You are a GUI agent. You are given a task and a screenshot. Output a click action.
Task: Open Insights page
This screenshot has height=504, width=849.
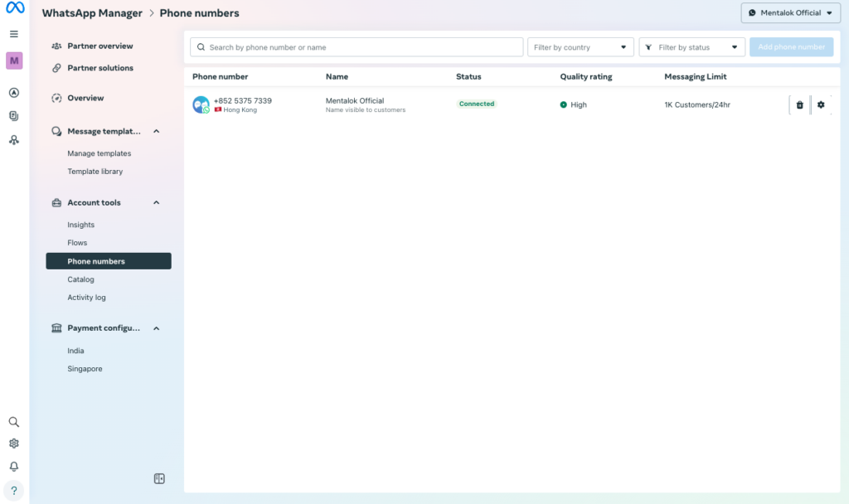click(80, 225)
